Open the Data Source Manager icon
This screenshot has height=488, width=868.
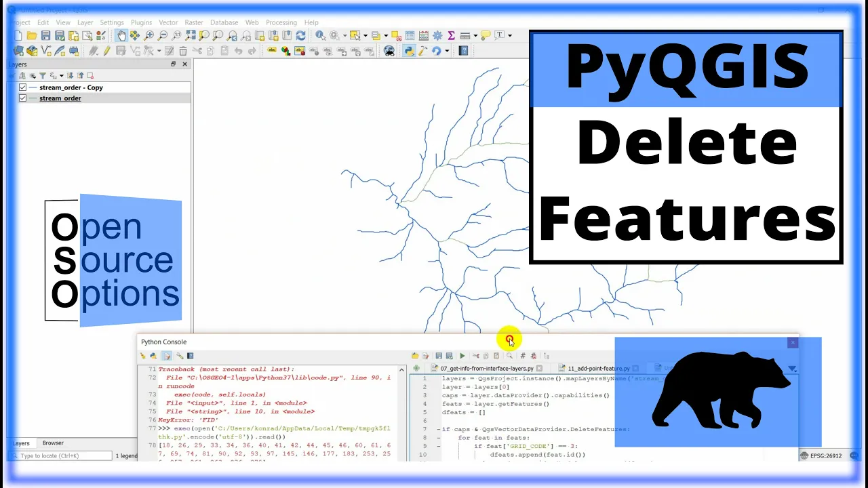click(18, 50)
